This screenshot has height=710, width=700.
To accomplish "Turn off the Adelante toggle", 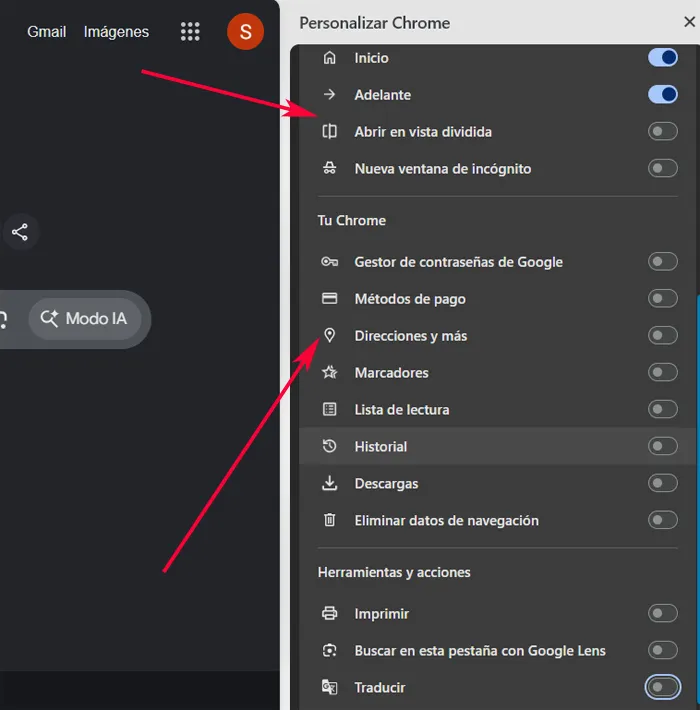I will (662, 94).
